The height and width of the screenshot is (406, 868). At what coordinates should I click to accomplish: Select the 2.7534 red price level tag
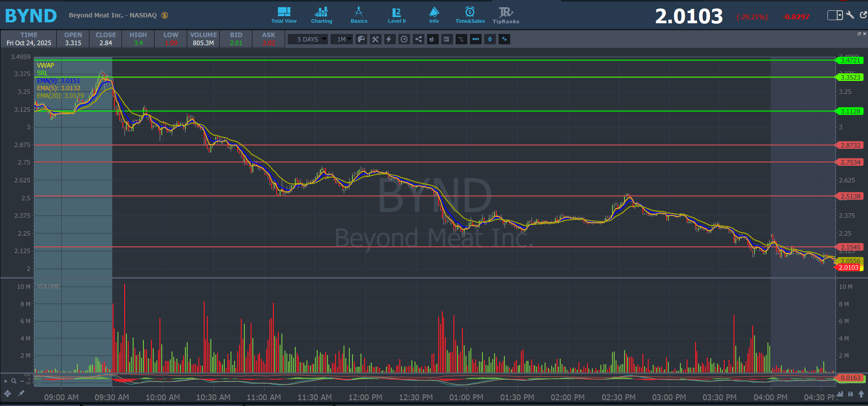[x=850, y=162]
